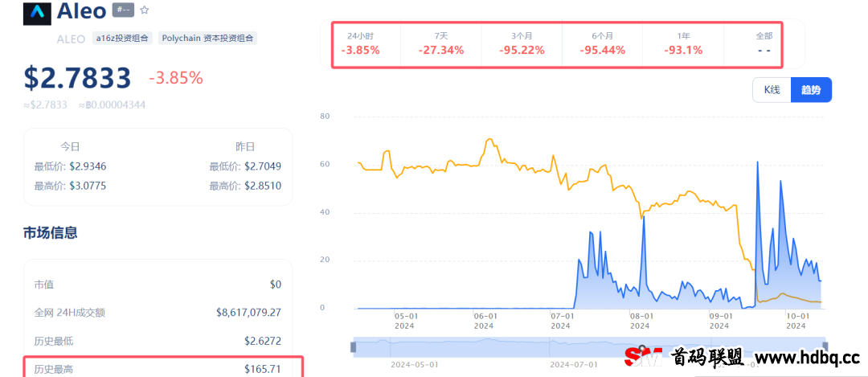868x377 pixels.
Task: Click yesterday's 最低价 $2.7049 value
Action: pos(262,166)
